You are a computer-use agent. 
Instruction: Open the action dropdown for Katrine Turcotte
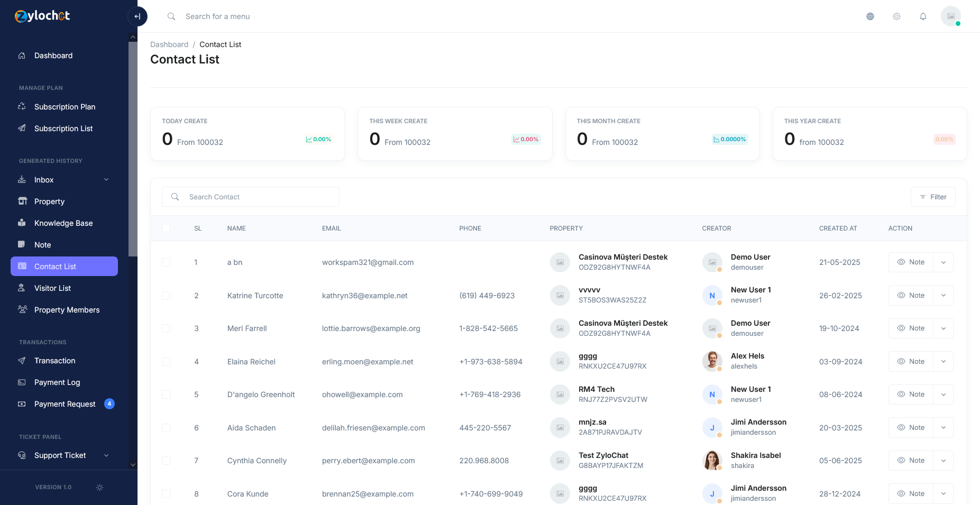point(944,296)
